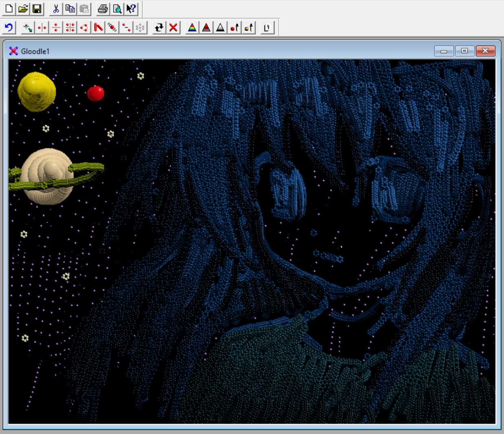Click the black swap arrows icon
This screenshot has height=434, width=504.
pos(159,28)
